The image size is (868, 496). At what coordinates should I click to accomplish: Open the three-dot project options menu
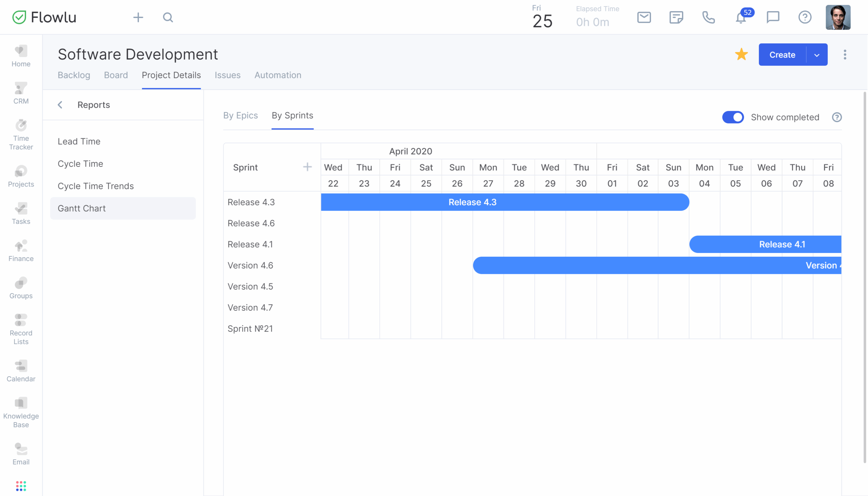(845, 55)
